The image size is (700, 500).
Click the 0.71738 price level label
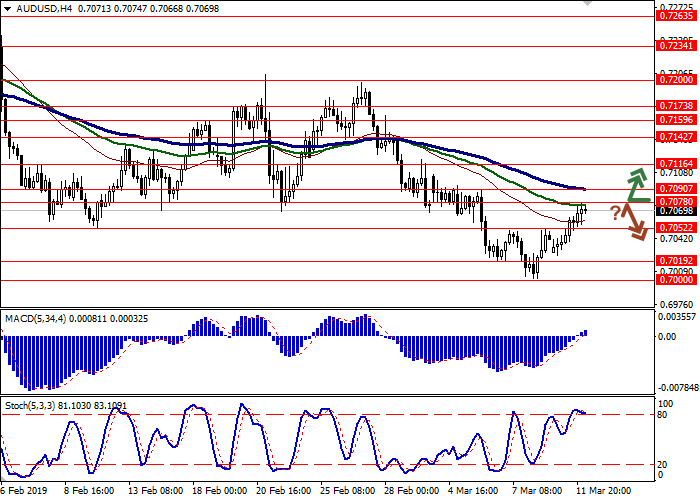click(669, 104)
